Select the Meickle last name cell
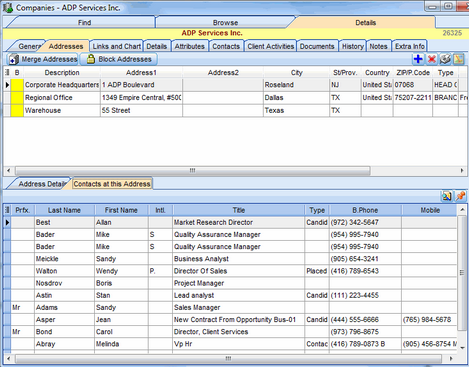Image resolution: width=469 pixels, height=367 pixels. click(65, 259)
